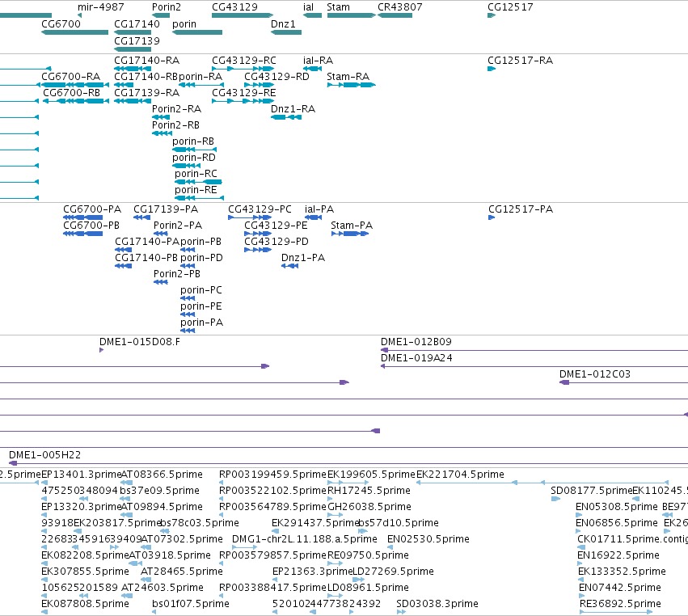Screen dimensions: 688x616
Task: Select protein Porin2-PA
Action: [161, 234]
